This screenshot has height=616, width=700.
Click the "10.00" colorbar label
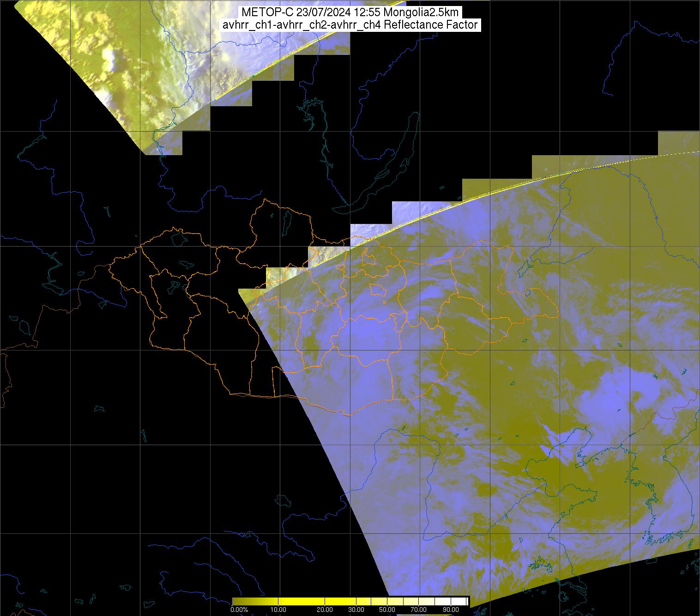coord(278,610)
